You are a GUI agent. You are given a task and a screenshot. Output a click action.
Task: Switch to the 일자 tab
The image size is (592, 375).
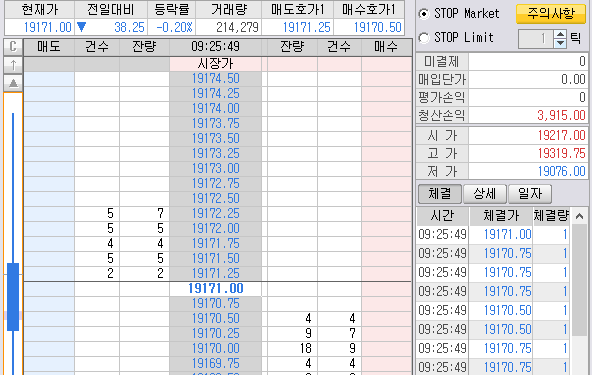pyautogui.click(x=530, y=194)
